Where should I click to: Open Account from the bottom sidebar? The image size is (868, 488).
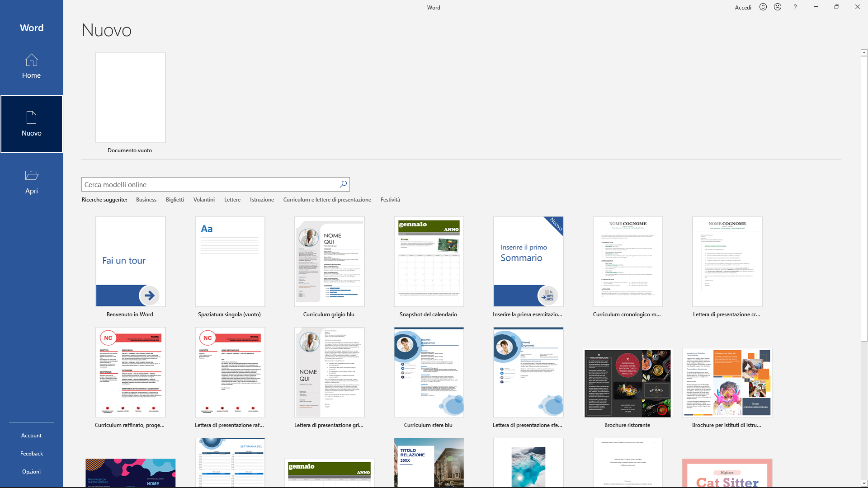pos(31,435)
